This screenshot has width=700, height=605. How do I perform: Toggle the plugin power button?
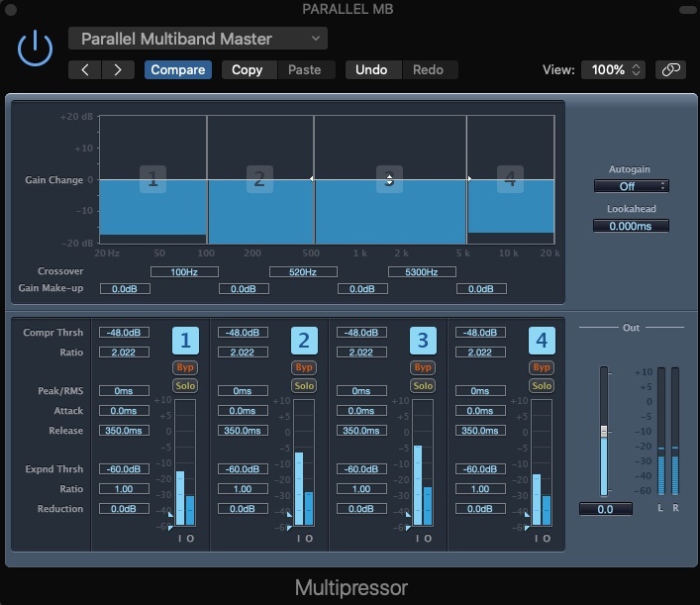click(35, 49)
